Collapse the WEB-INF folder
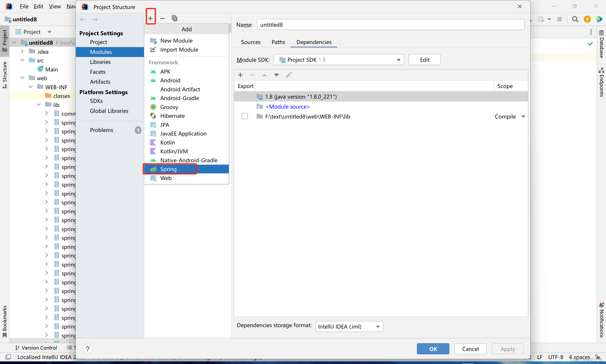 pos(31,87)
